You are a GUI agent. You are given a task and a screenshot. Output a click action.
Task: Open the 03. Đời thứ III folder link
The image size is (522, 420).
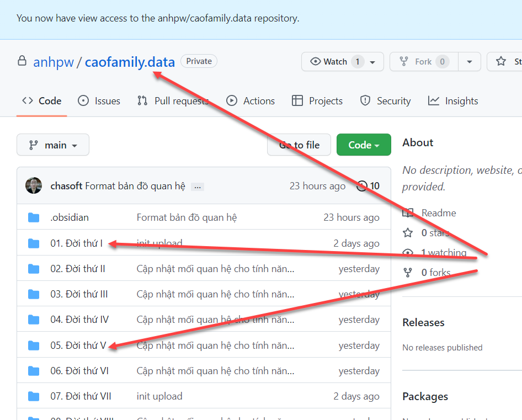click(79, 294)
